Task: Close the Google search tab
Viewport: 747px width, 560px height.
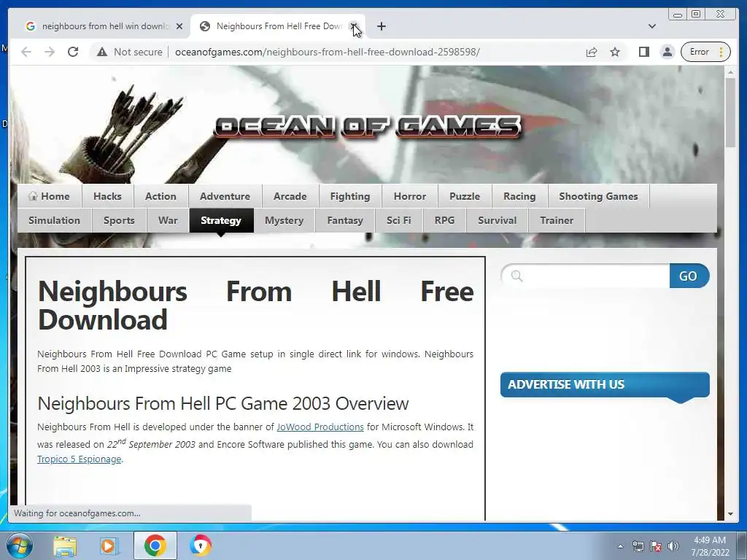Action: pos(179,26)
